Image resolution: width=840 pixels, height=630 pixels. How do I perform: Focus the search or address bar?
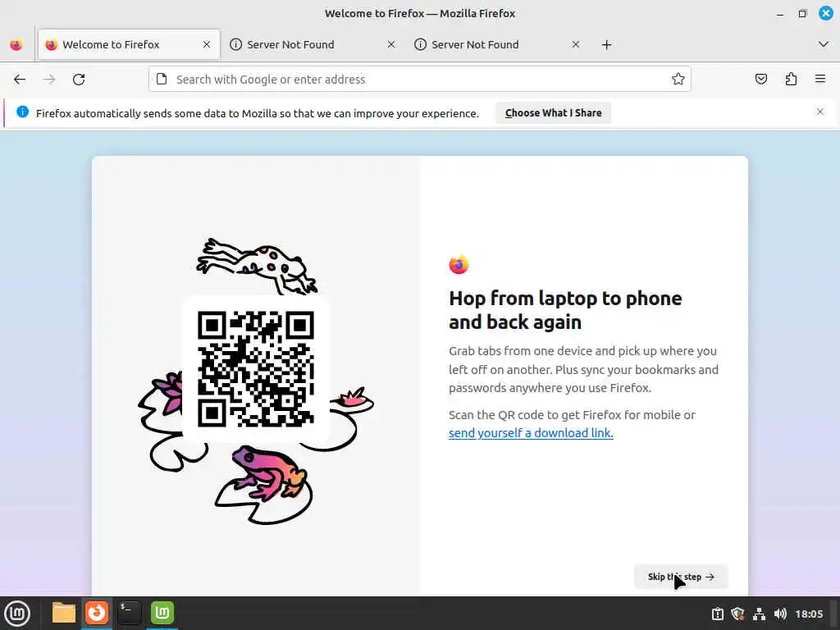[420, 80]
